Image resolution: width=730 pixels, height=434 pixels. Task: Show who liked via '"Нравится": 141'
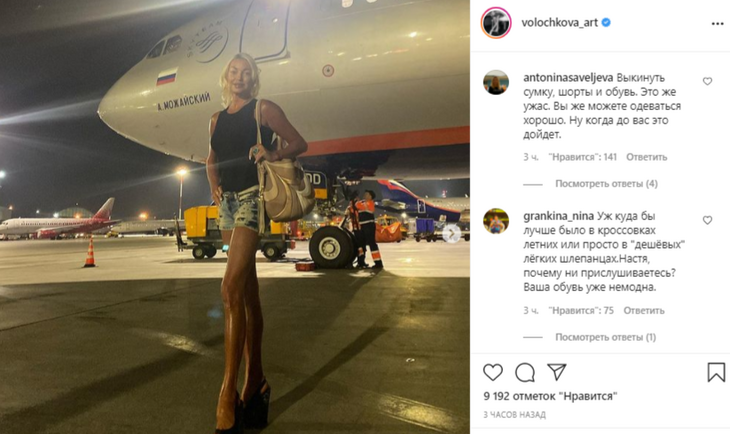[582, 157]
